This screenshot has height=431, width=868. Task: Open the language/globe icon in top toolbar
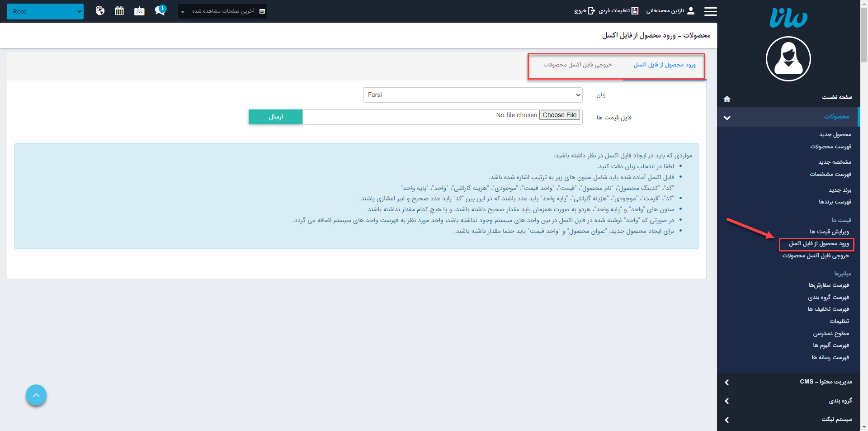[100, 10]
